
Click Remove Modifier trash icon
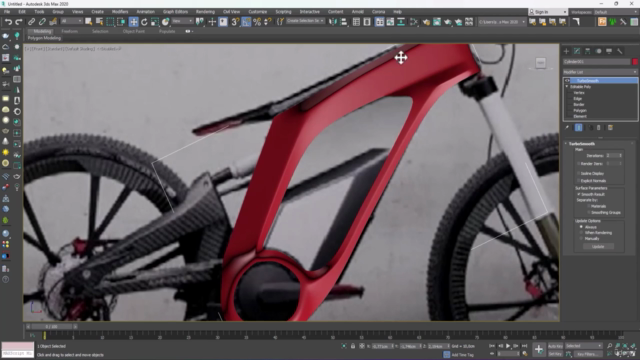tap(599, 127)
